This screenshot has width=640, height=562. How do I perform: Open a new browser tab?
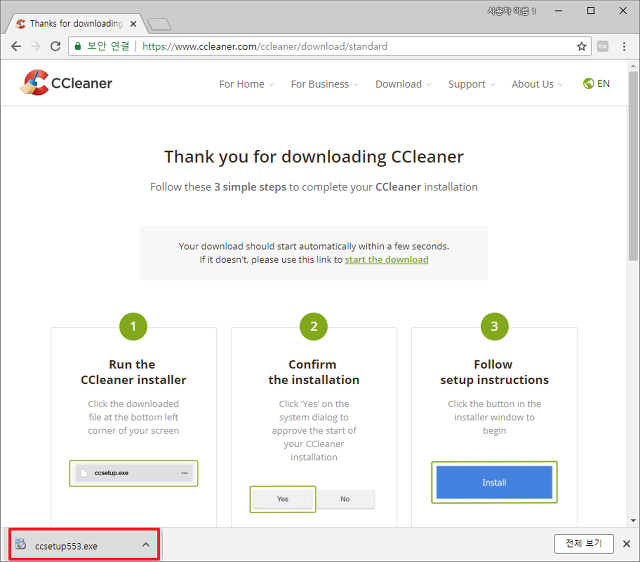159,24
